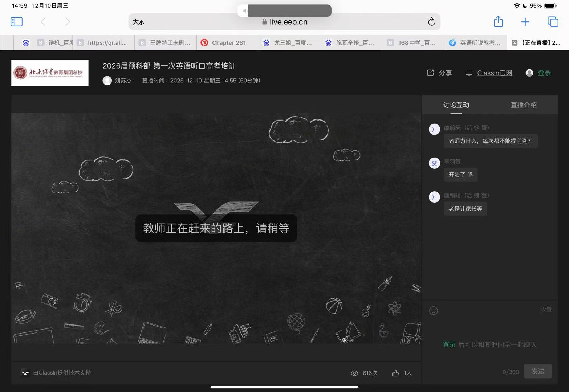Open a new tab with plus icon
This screenshot has height=392, width=569.
pyautogui.click(x=525, y=22)
